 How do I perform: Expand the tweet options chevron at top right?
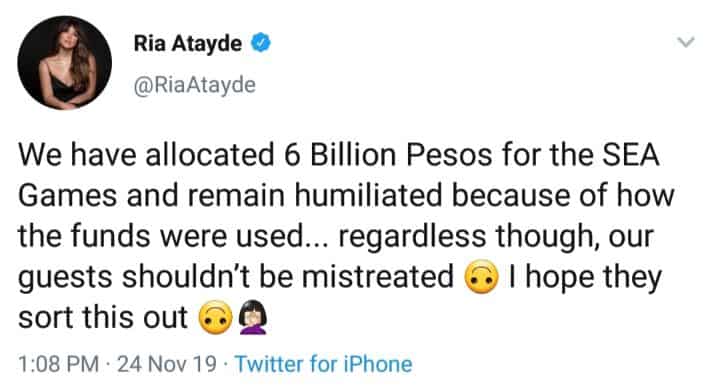click(x=686, y=43)
